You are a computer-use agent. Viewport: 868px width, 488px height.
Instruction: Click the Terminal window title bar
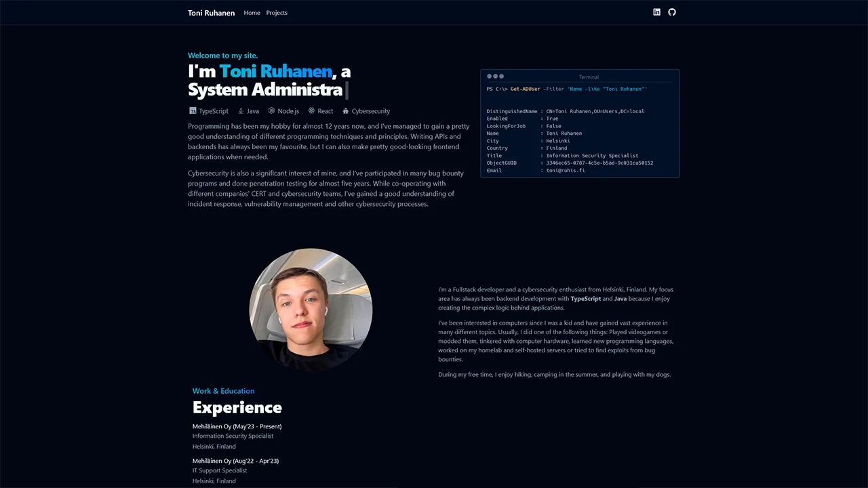tap(589, 77)
